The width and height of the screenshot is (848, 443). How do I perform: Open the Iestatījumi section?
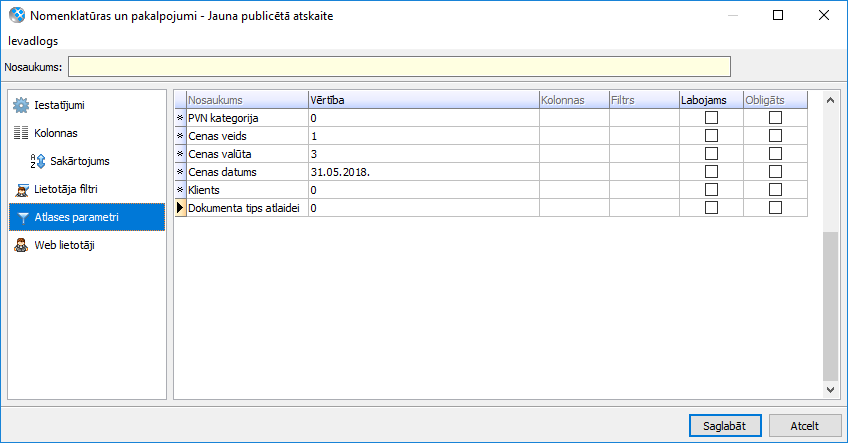[87, 105]
